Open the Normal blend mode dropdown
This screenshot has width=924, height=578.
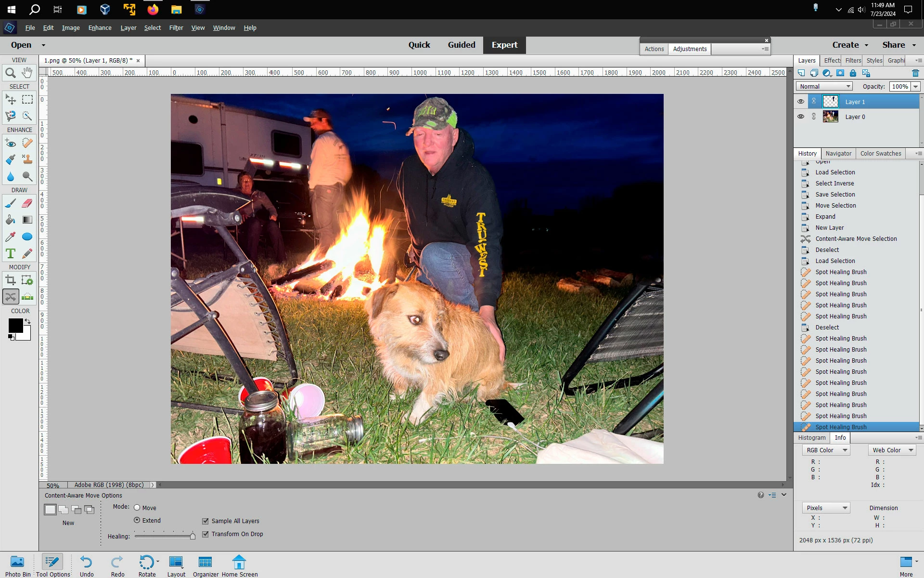[825, 87]
